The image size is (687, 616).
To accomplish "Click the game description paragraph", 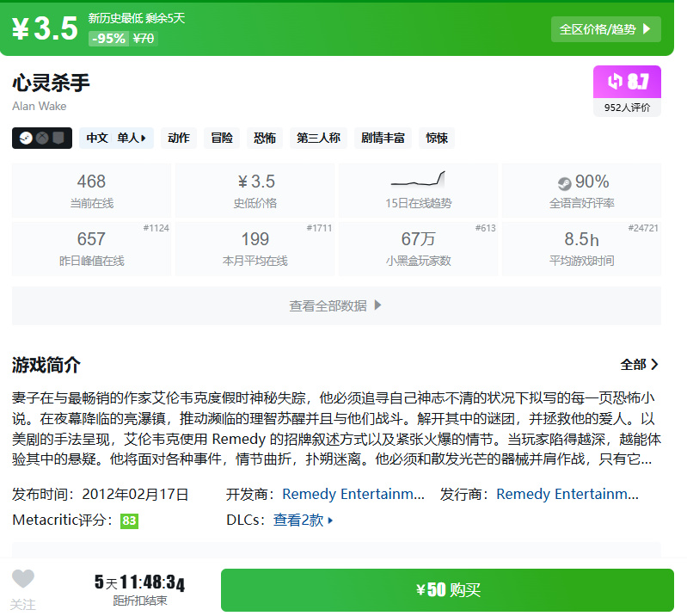I will tap(336, 428).
